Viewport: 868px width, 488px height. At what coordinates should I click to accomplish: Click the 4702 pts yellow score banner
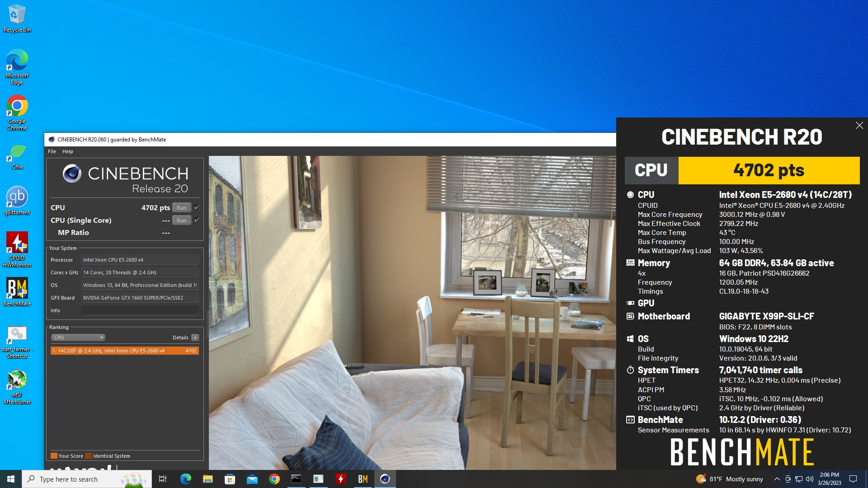click(769, 170)
